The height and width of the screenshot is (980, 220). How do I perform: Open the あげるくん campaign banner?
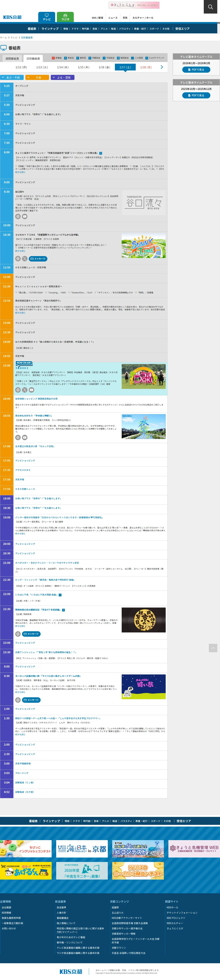pos(26,871)
